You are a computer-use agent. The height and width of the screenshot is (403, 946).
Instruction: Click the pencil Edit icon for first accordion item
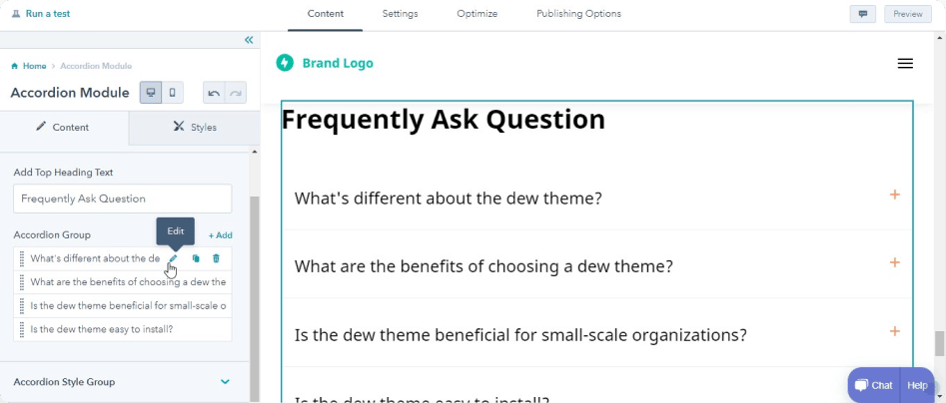point(173,258)
